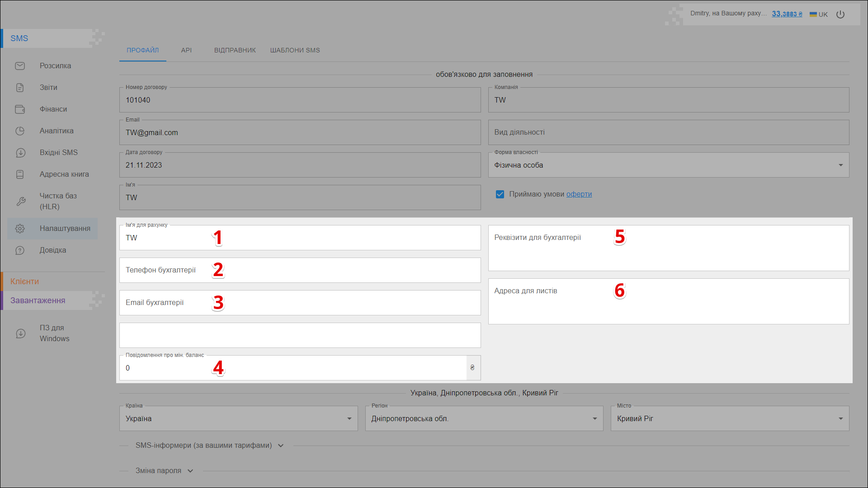Open Адресна книга book icon
The height and width of the screenshot is (488, 868).
click(x=20, y=174)
